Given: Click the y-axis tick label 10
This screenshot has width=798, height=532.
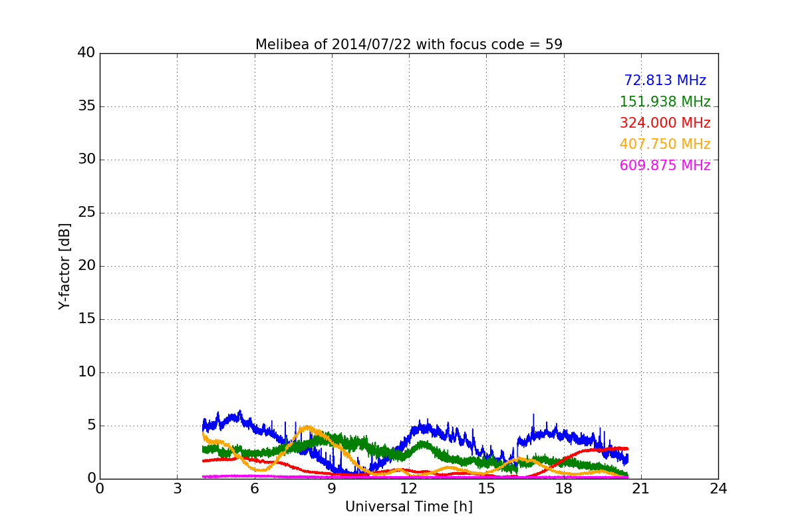Looking at the screenshot, I should (x=86, y=372).
